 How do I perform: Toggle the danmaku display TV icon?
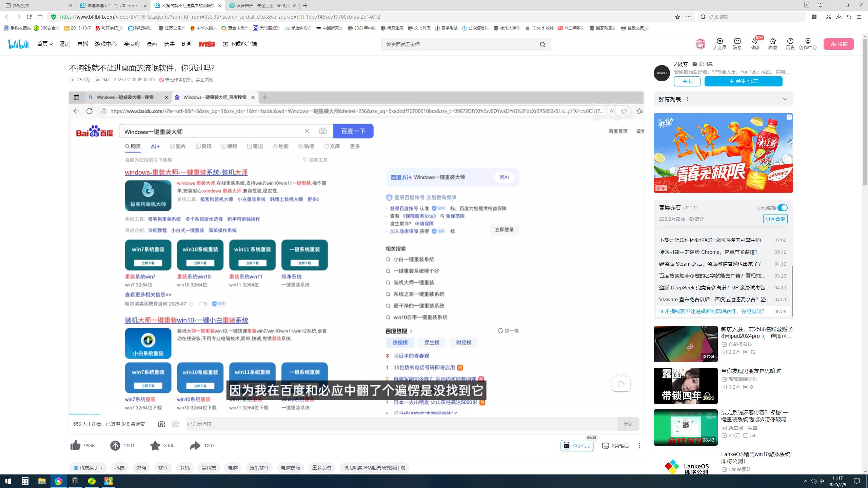click(x=161, y=424)
